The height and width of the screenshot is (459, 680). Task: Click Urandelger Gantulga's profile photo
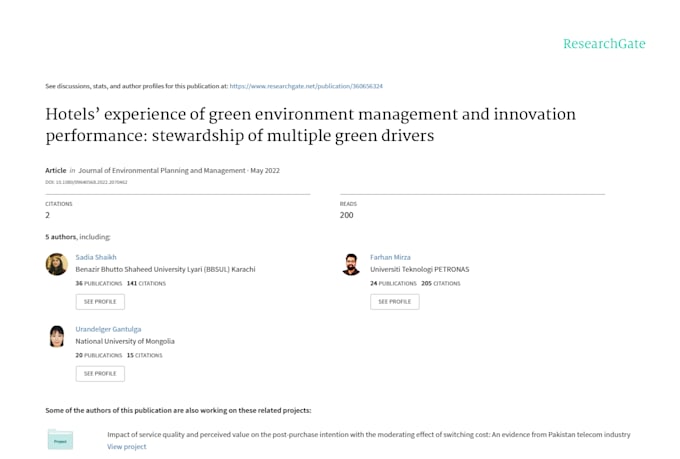point(57,336)
